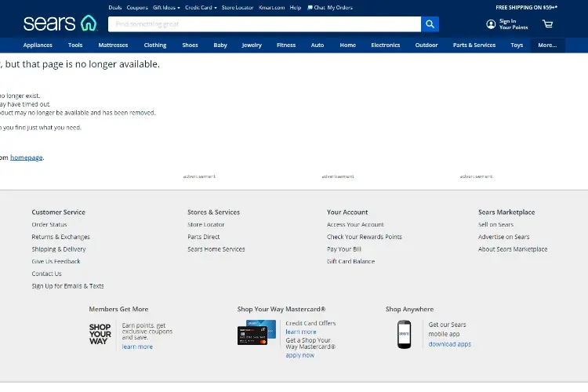Open My Orders link
The height and width of the screenshot is (392, 588).
click(x=340, y=8)
